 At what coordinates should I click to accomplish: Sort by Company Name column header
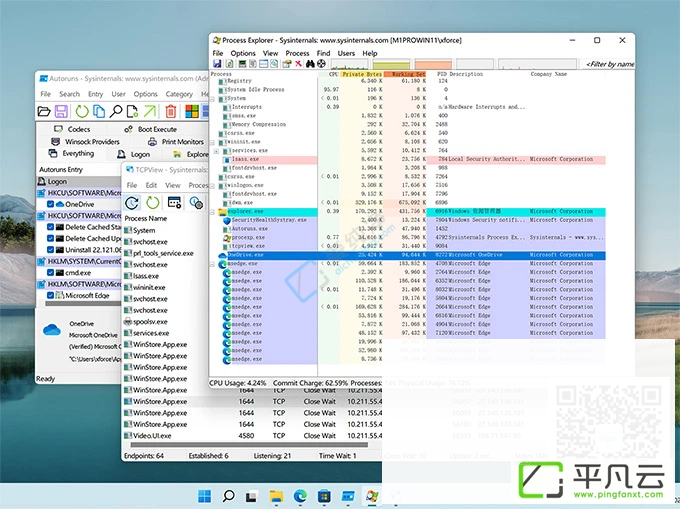[549, 74]
